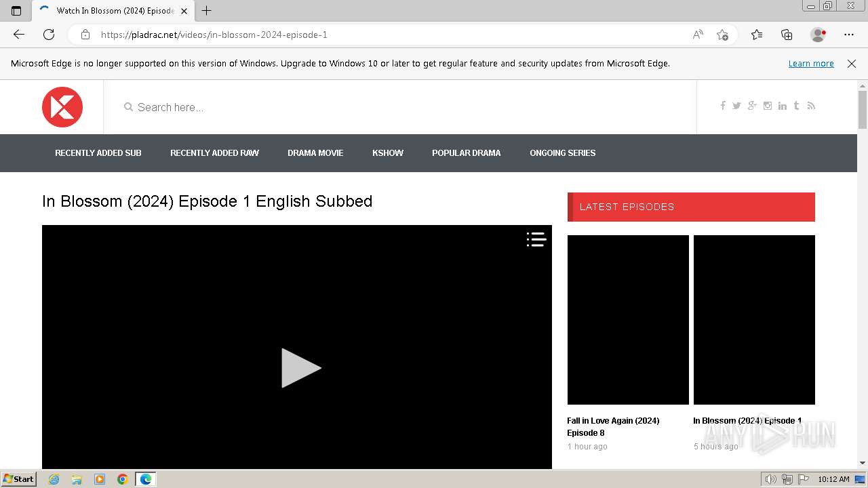Click the '1 hour ago' timestamp
The width and height of the screenshot is (868, 488).
(587, 447)
